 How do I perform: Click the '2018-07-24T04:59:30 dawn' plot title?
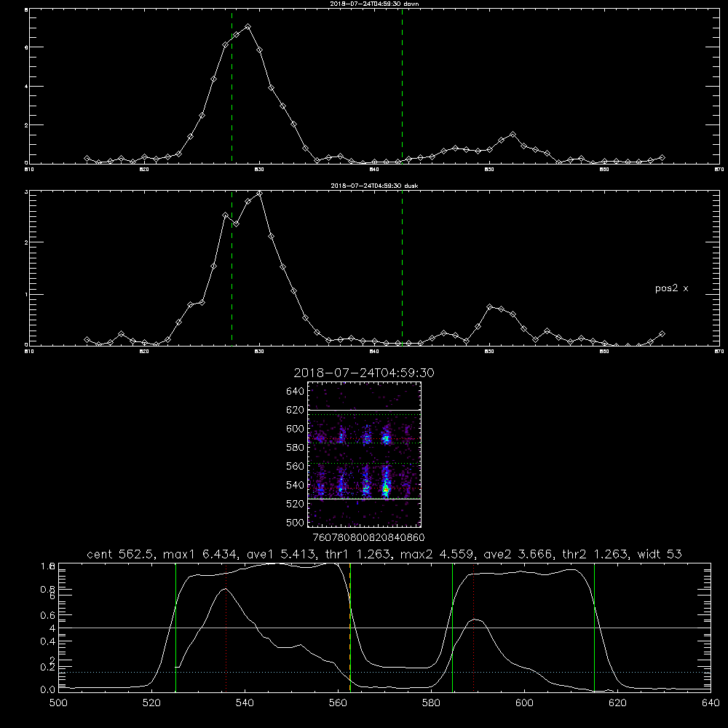coord(374,4)
